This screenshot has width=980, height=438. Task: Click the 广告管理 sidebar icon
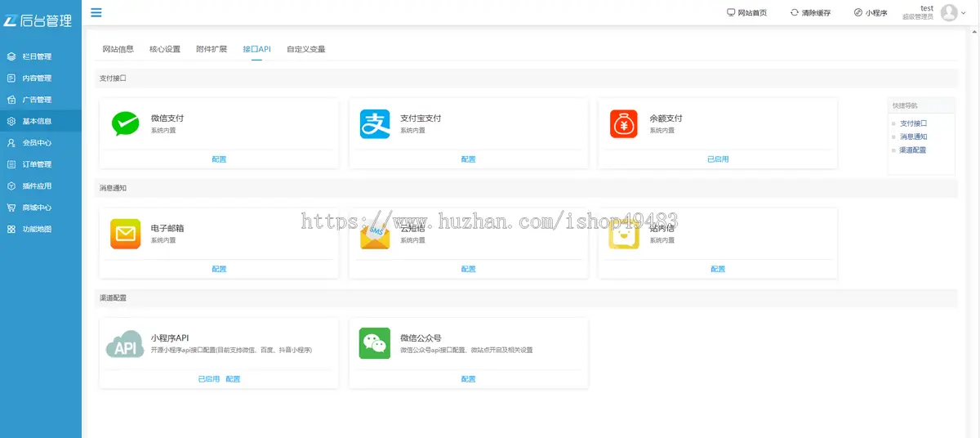click(11, 100)
